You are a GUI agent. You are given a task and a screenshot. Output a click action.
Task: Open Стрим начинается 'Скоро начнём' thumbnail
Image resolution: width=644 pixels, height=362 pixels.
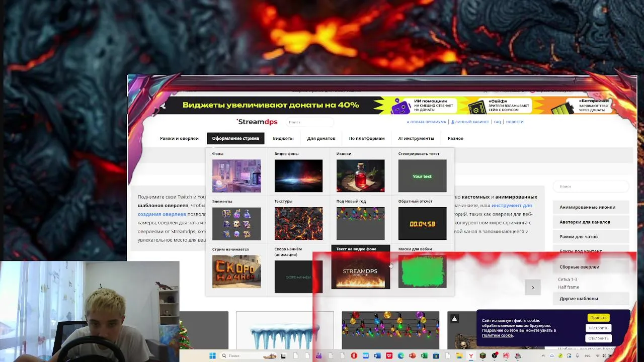coord(236,271)
